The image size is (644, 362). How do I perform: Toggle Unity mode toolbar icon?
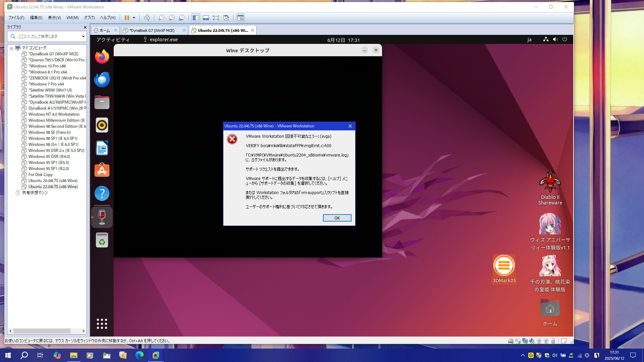[226, 18]
